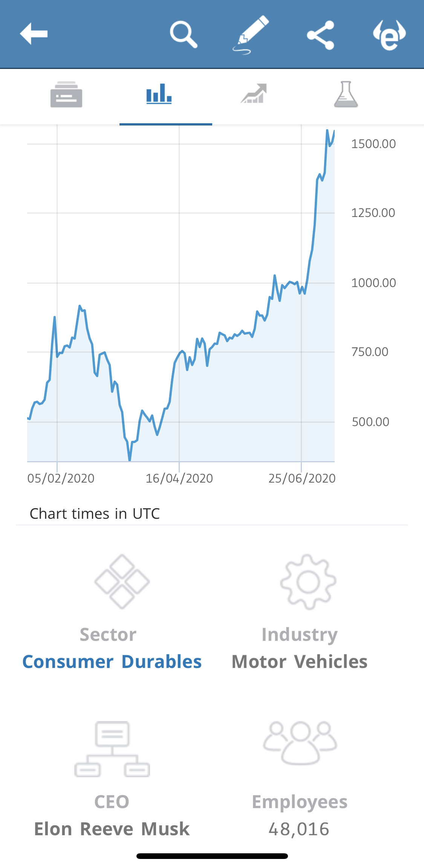Image resolution: width=424 pixels, height=868 pixels.
Task: Tap the back arrow icon
Action: coord(34,34)
